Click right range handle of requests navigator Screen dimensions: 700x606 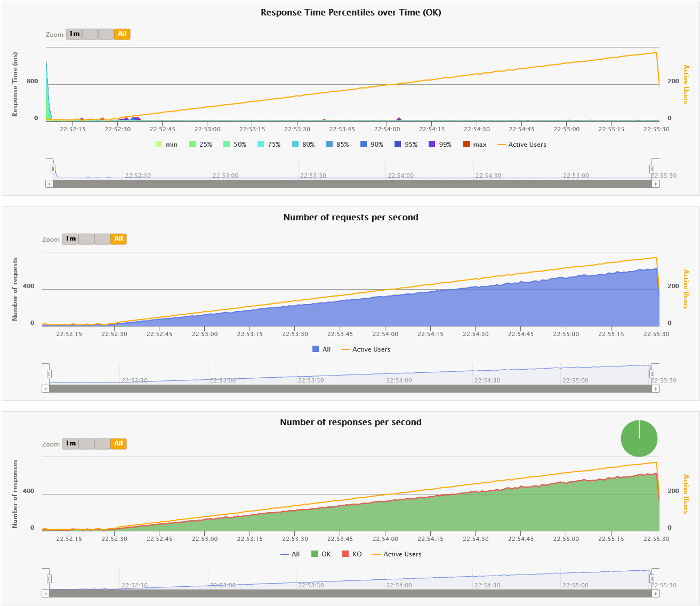[651, 374]
